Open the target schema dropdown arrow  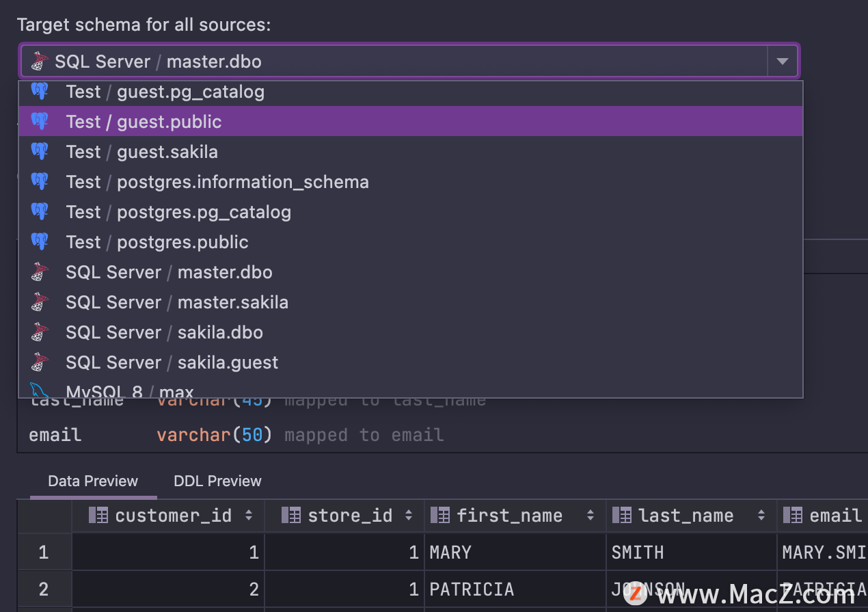(783, 62)
